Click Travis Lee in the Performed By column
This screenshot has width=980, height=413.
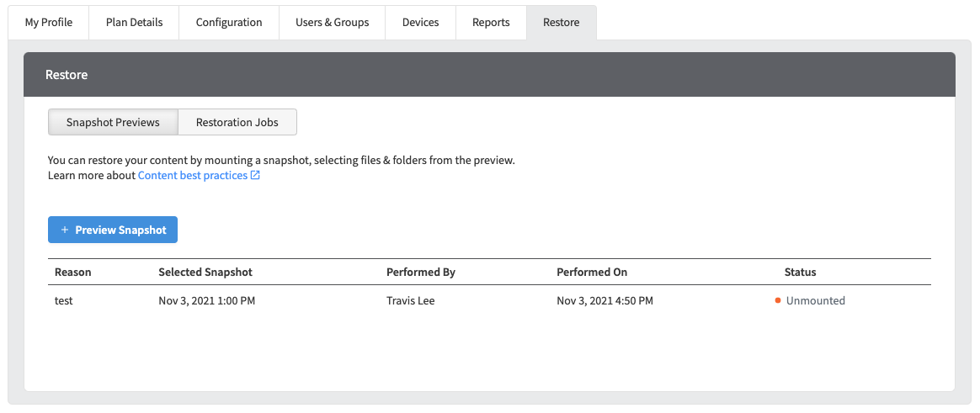click(x=410, y=301)
